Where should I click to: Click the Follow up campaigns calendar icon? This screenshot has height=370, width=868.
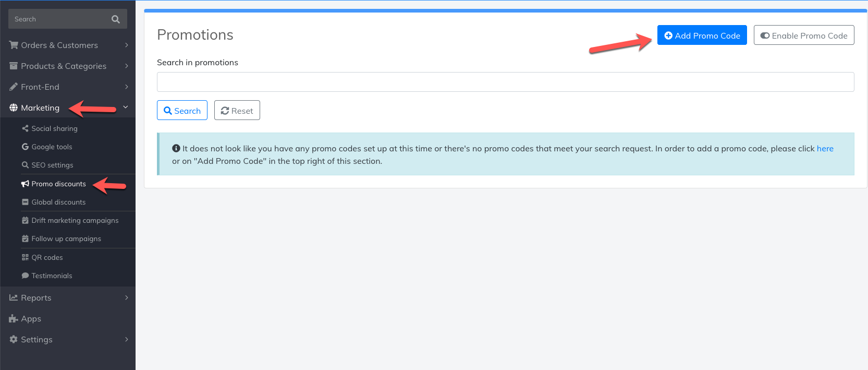[25, 238]
